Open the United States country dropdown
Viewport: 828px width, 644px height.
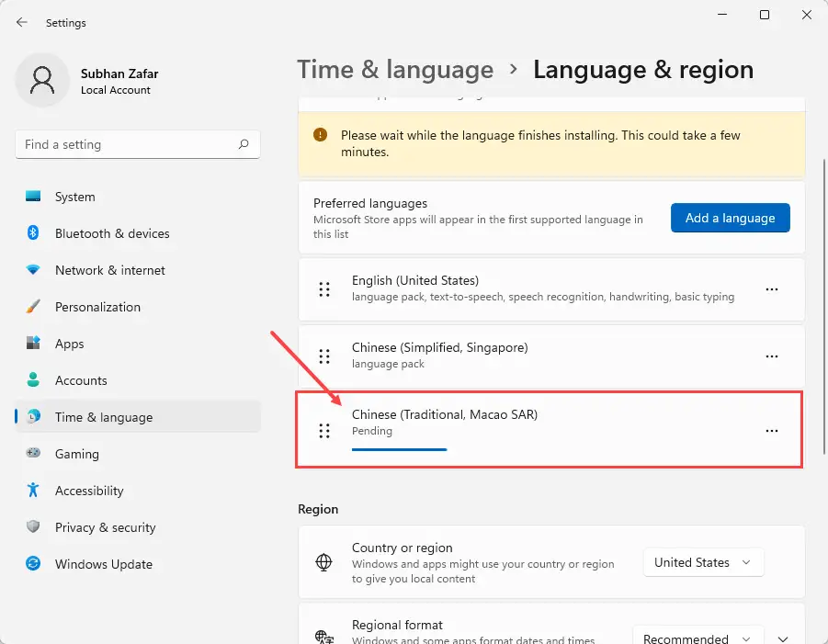(x=703, y=562)
